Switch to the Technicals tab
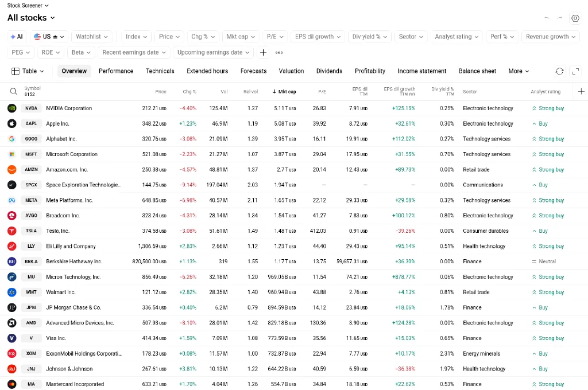Image resolution: width=588 pixels, height=390 pixels. tap(160, 71)
